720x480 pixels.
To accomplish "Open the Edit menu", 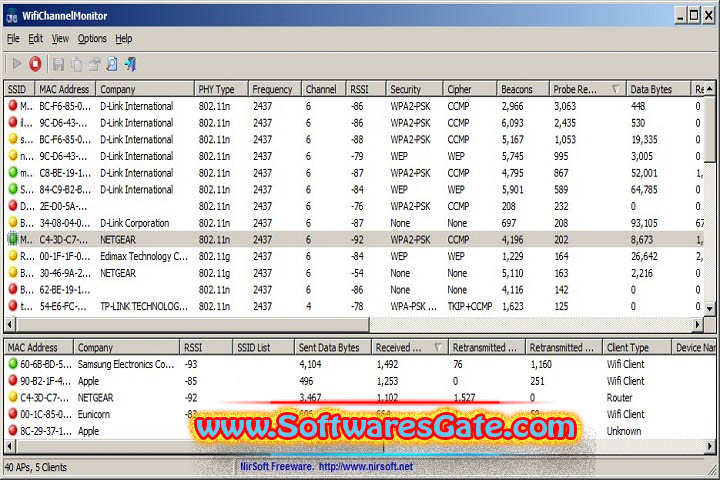I will point(35,39).
